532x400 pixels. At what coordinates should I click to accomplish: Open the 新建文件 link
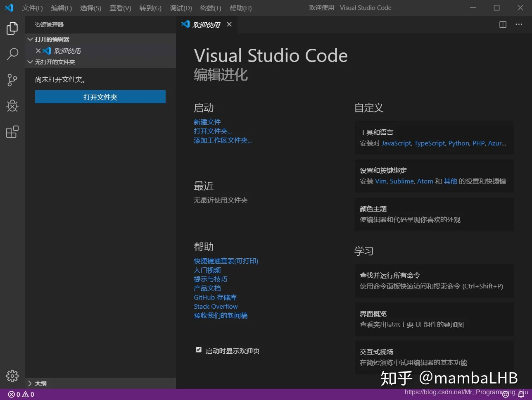pos(207,121)
